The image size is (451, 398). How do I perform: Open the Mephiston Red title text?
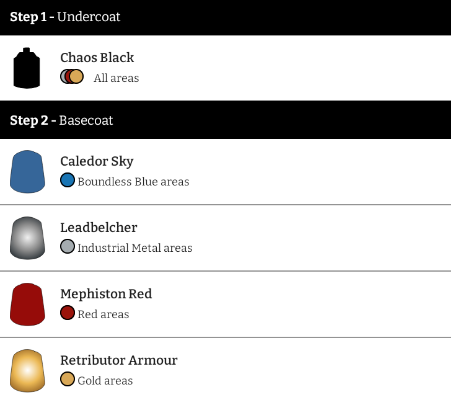tap(106, 294)
